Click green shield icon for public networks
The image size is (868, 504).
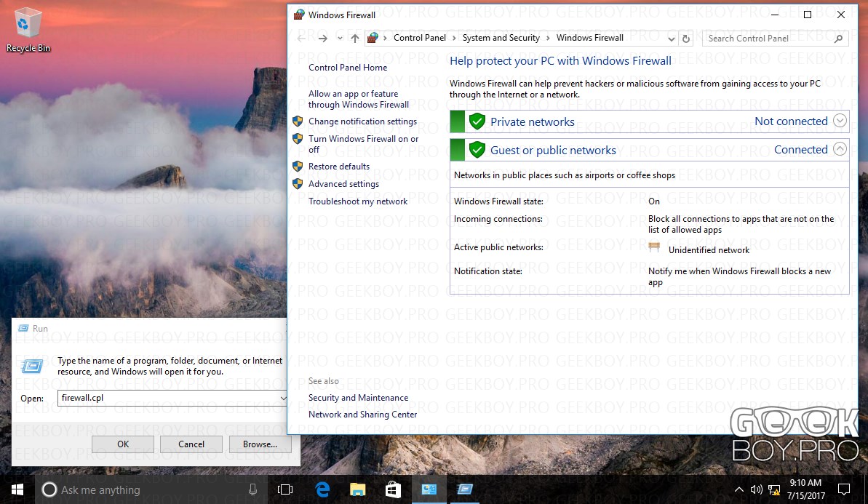pyautogui.click(x=477, y=149)
